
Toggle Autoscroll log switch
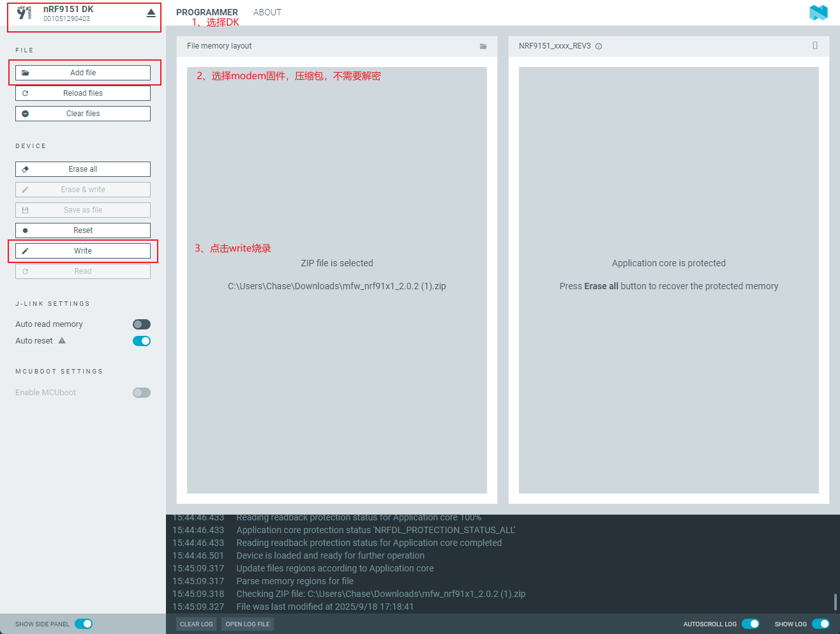coord(751,624)
